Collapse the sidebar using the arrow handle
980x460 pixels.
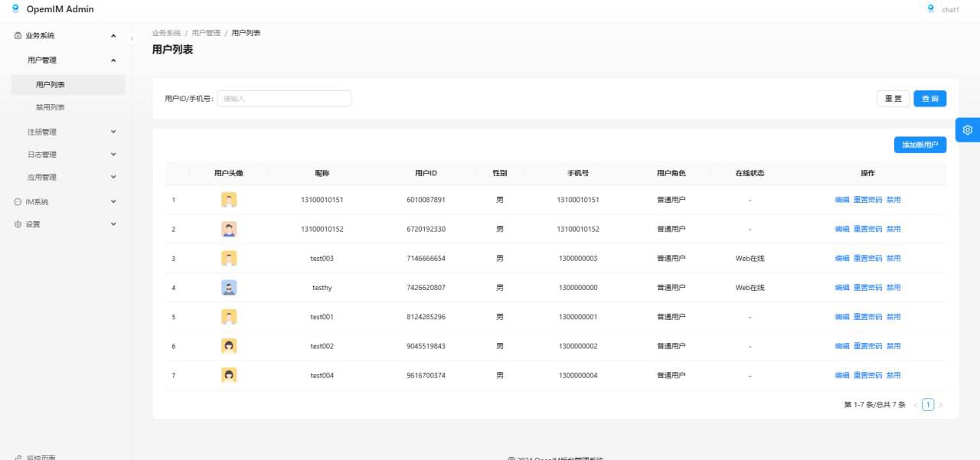pos(131,38)
